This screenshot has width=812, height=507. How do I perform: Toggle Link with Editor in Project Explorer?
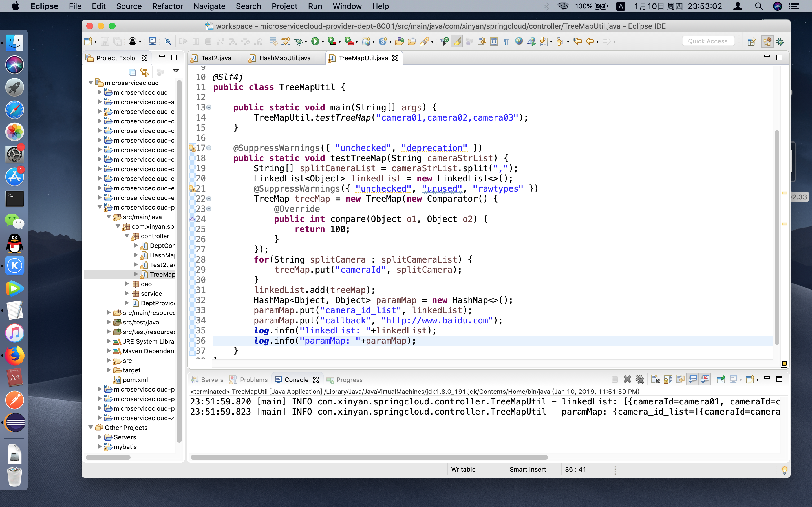click(144, 72)
